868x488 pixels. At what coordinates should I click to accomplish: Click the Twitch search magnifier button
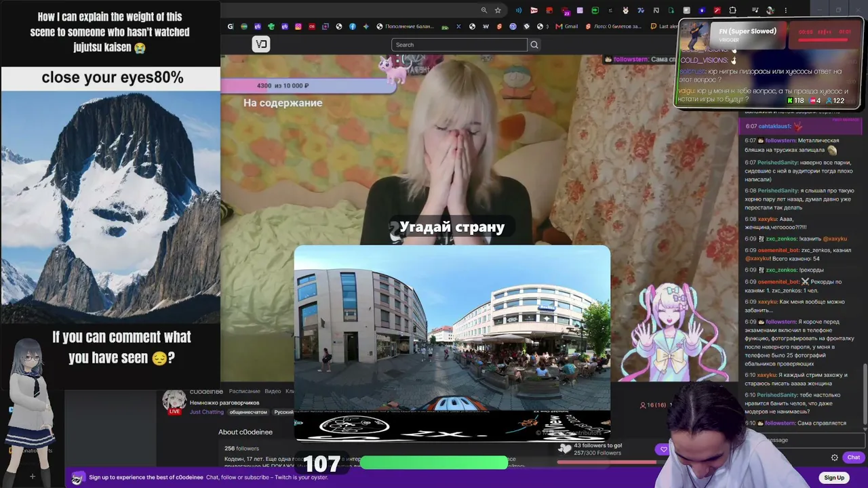(x=534, y=45)
